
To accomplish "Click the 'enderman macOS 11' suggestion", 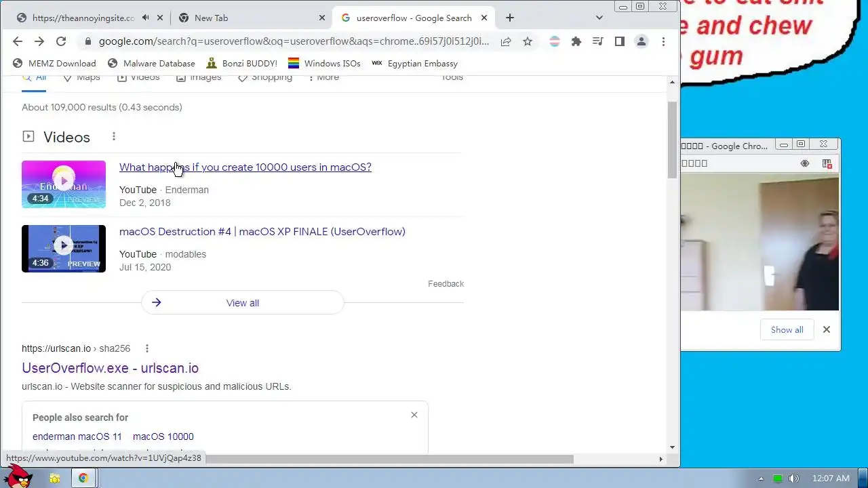I will pyautogui.click(x=77, y=436).
